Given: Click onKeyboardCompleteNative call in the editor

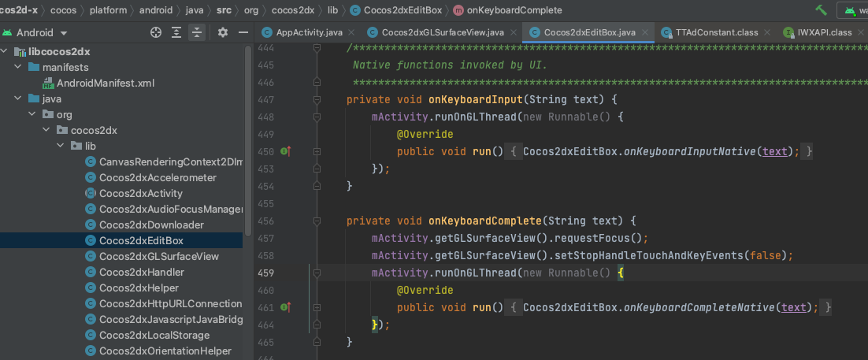Looking at the screenshot, I should point(700,307).
